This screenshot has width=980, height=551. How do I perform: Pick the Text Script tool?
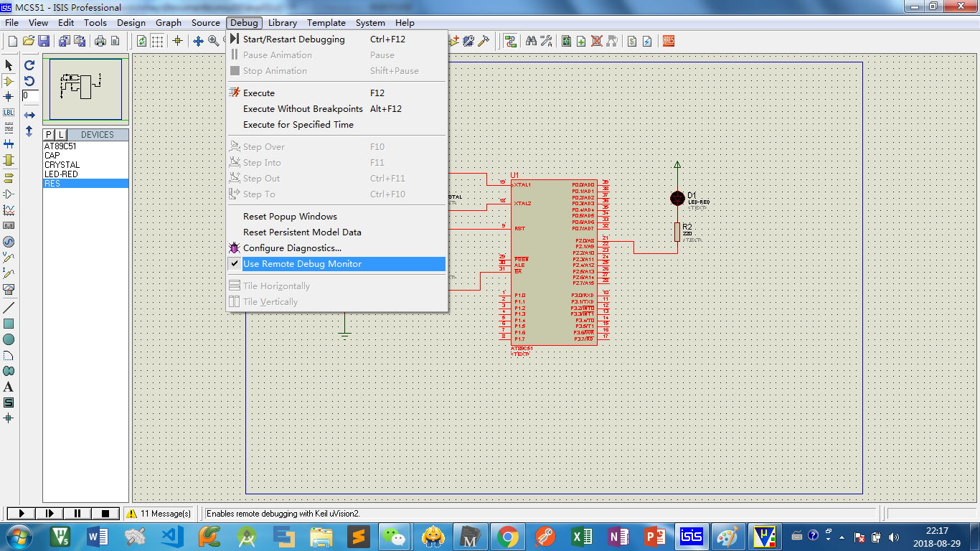(x=9, y=128)
